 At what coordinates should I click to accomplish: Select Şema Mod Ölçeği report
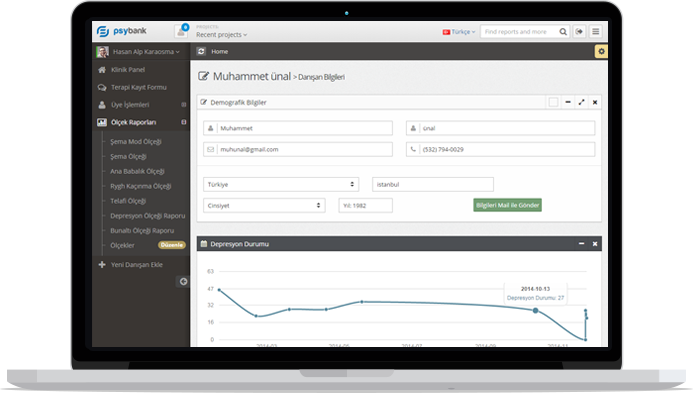pos(136,141)
